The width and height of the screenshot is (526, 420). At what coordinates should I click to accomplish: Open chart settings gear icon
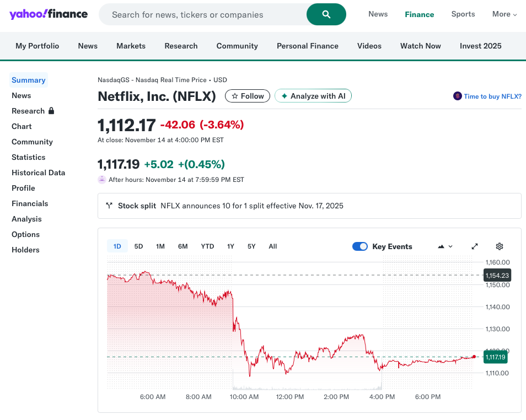pyautogui.click(x=500, y=246)
